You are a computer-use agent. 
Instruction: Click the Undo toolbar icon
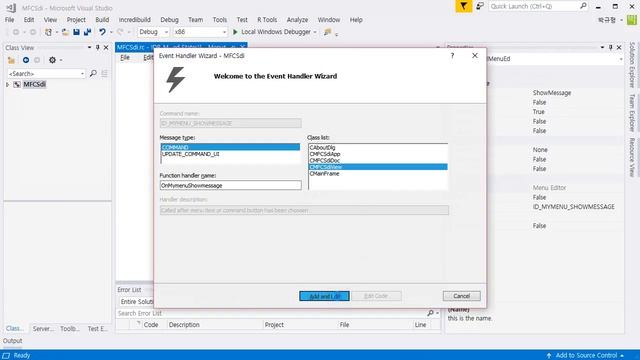[x=102, y=32]
